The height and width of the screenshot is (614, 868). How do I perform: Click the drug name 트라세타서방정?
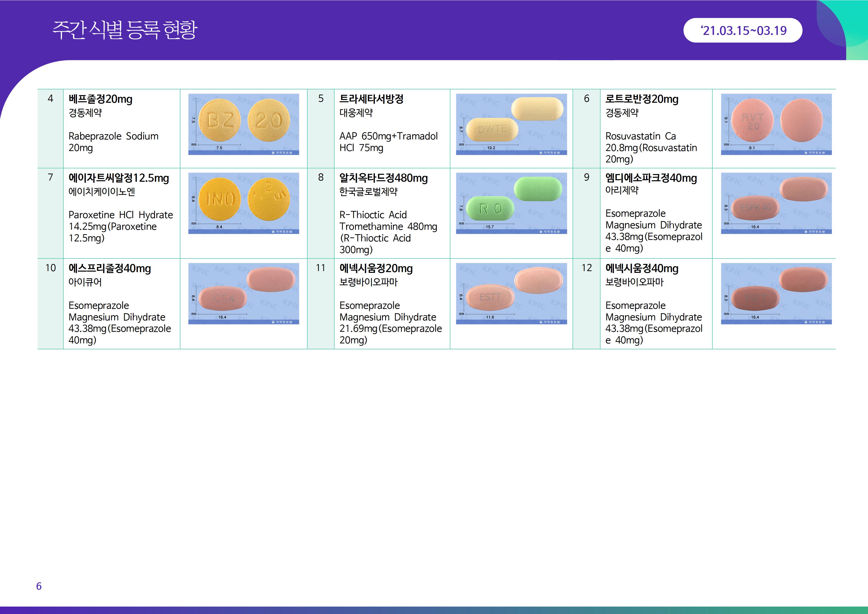pyautogui.click(x=371, y=99)
